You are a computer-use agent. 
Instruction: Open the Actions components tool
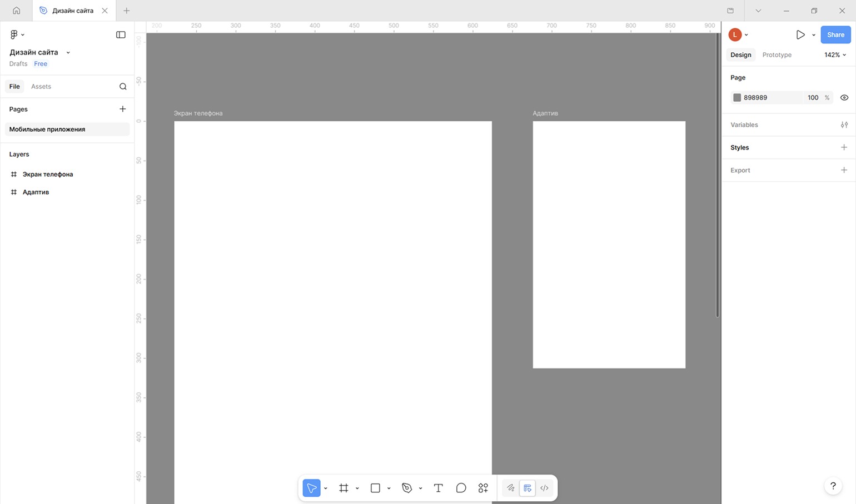tap(483, 488)
